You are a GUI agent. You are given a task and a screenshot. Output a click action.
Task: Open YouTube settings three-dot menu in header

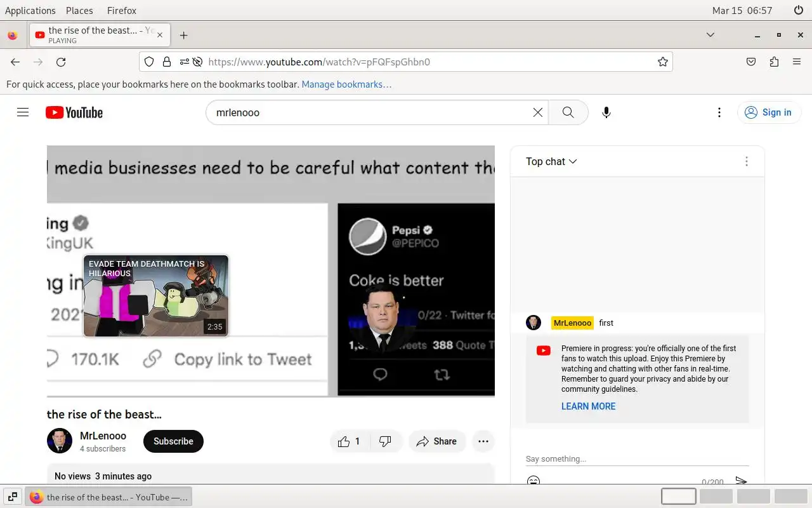click(x=719, y=112)
